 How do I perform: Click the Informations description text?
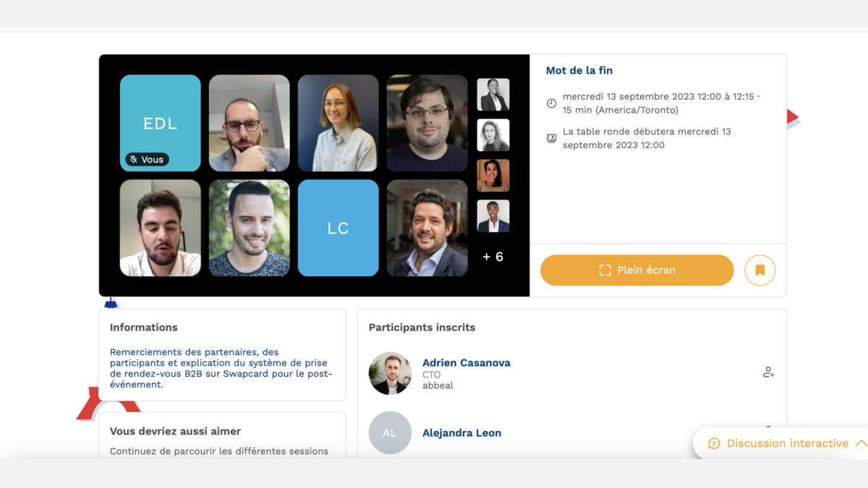point(221,368)
